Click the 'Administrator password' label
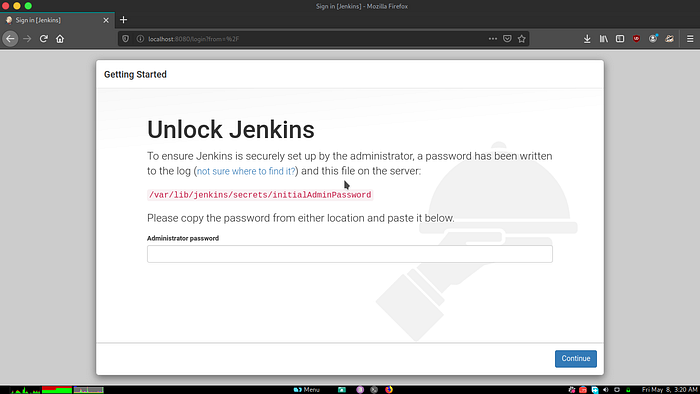This screenshot has width=700, height=394. coord(183,238)
